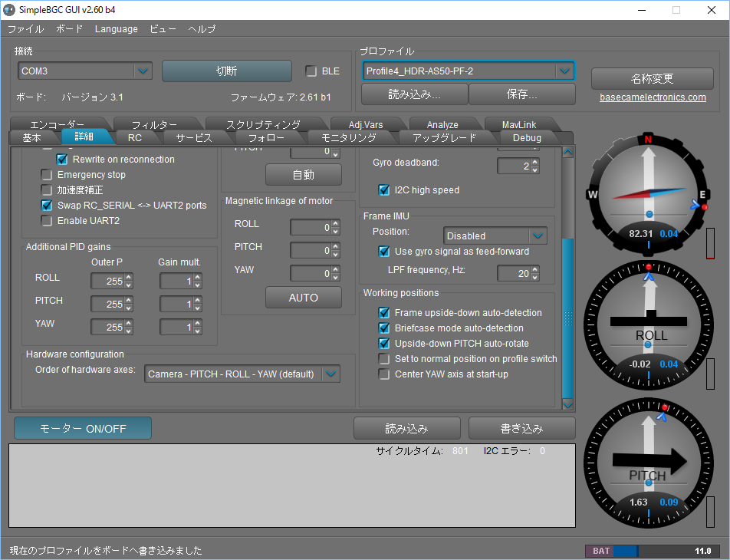
Task: Enable Set to normal position on profile switch
Action: 384,359
